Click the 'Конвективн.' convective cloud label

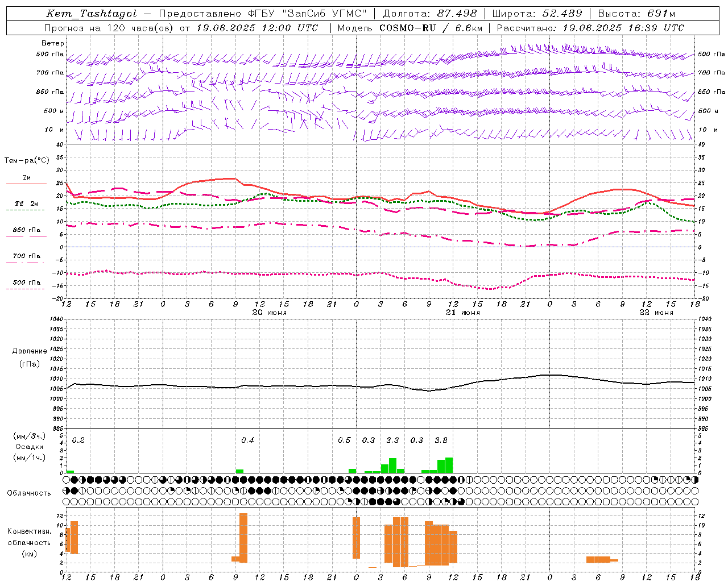29,531
